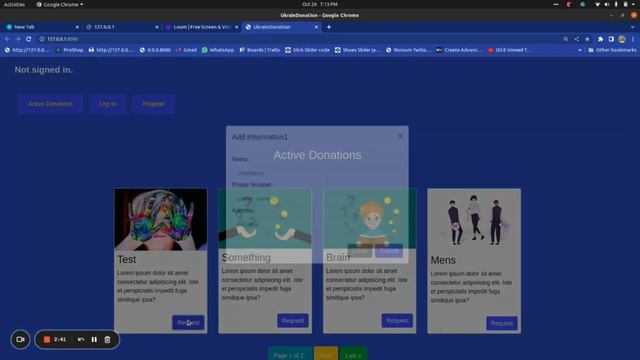Click the Mens card fashion image

click(x=474, y=220)
